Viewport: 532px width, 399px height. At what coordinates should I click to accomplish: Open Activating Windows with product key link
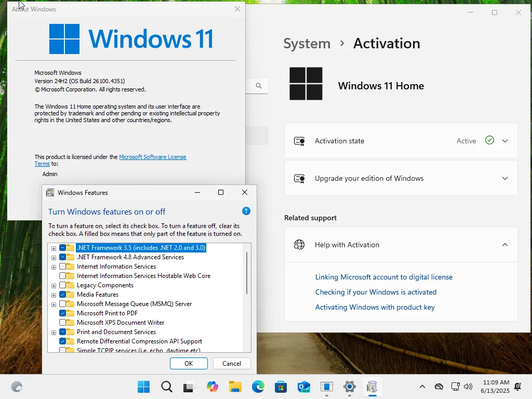point(375,307)
